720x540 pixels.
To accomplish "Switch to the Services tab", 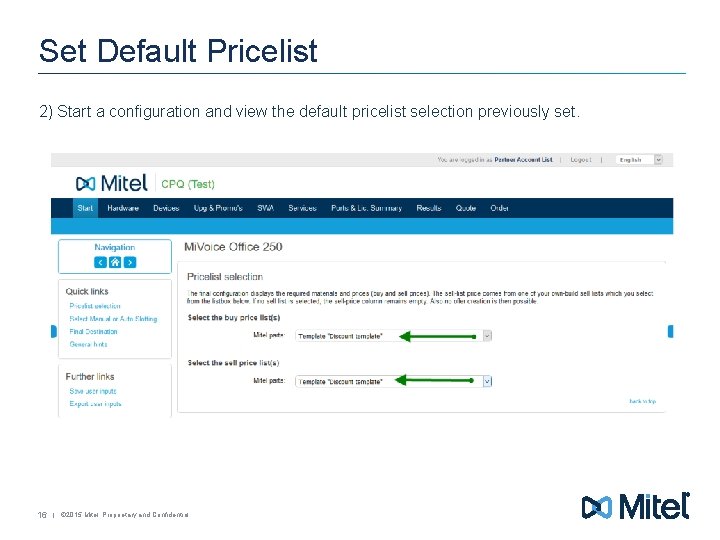I will pos(303,208).
